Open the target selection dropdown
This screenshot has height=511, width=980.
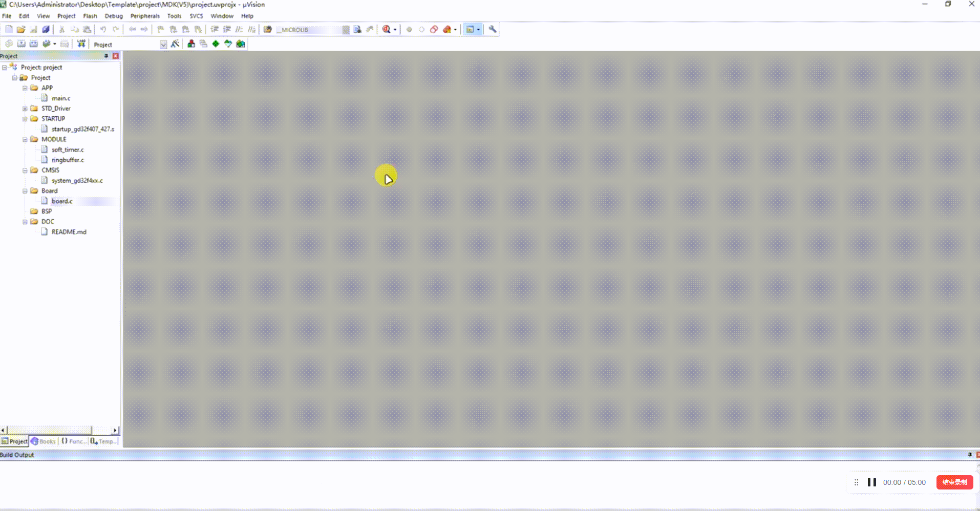click(163, 45)
